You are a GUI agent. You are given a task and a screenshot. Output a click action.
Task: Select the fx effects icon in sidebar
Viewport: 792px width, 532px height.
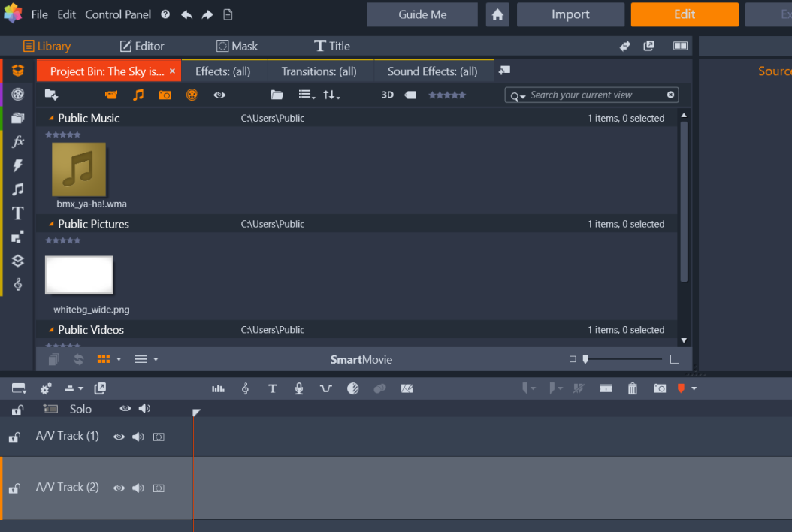tap(18, 141)
